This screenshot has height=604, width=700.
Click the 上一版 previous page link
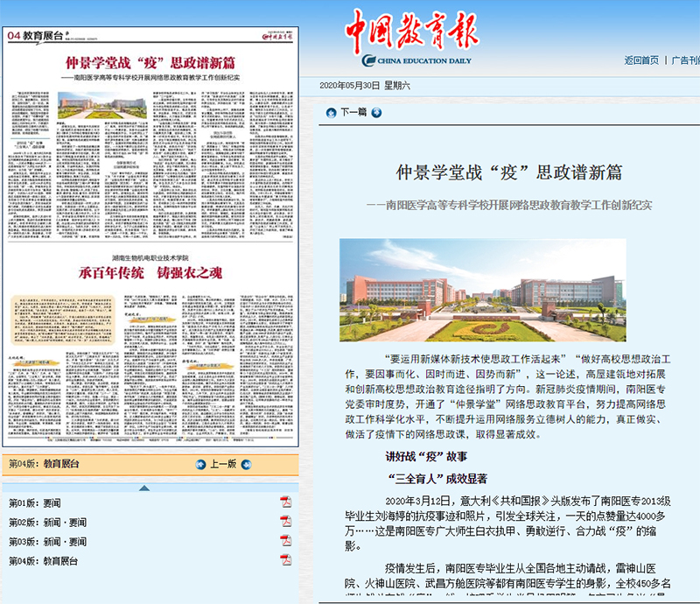coord(222,464)
